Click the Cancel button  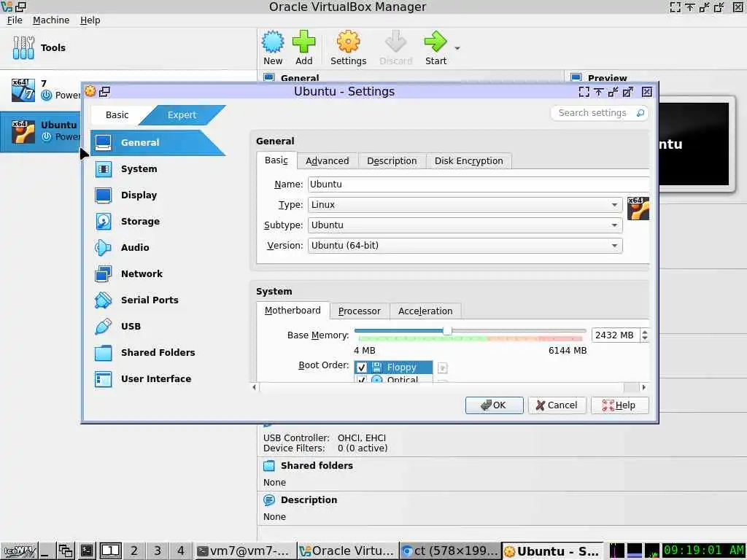pos(557,405)
